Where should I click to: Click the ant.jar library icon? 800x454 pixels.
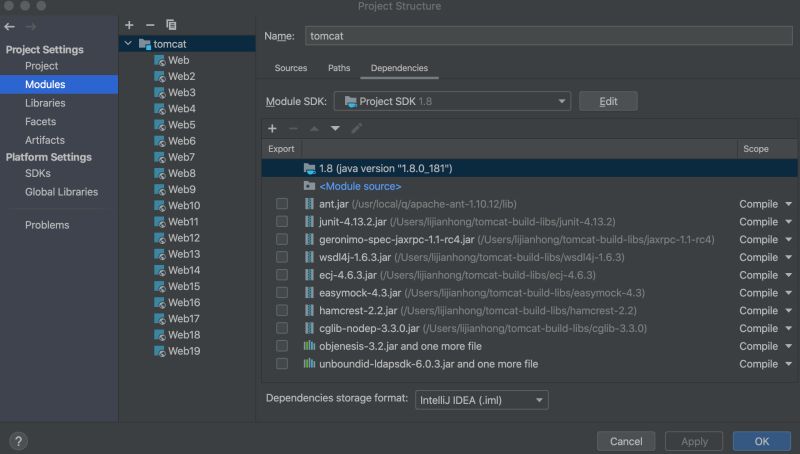click(x=309, y=204)
